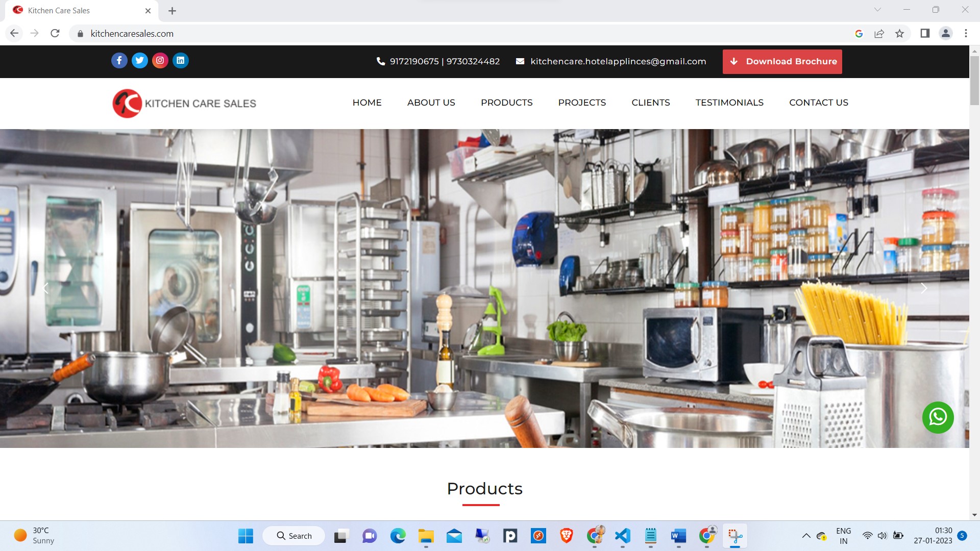Open the Chrome profile avatar menu
980x551 pixels.
coord(946,33)
